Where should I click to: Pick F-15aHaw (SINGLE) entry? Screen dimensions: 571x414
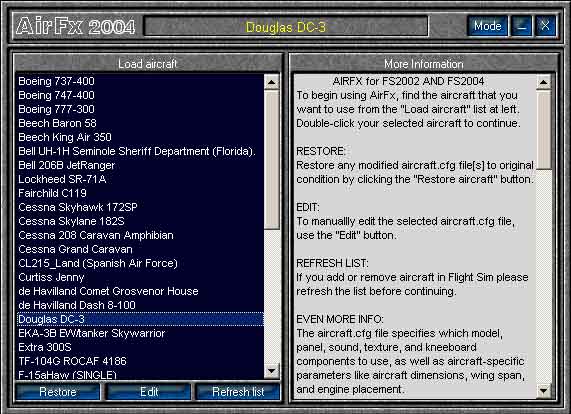pyautogui.click(x=140, y=375)
